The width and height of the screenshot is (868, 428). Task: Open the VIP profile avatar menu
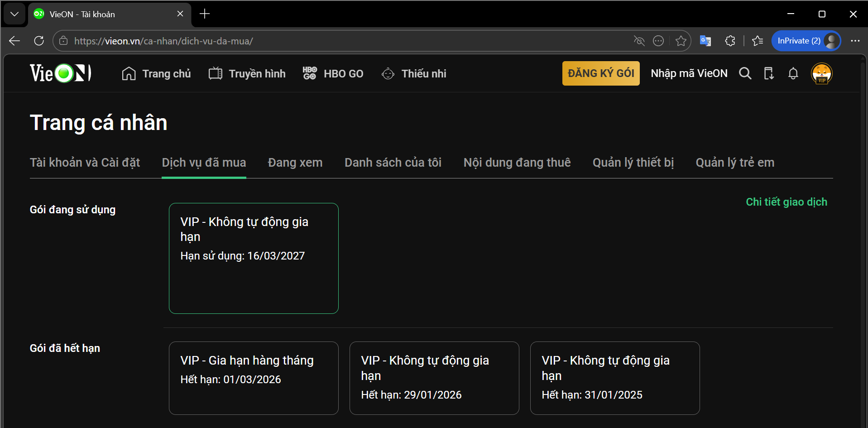click(822, 73)
